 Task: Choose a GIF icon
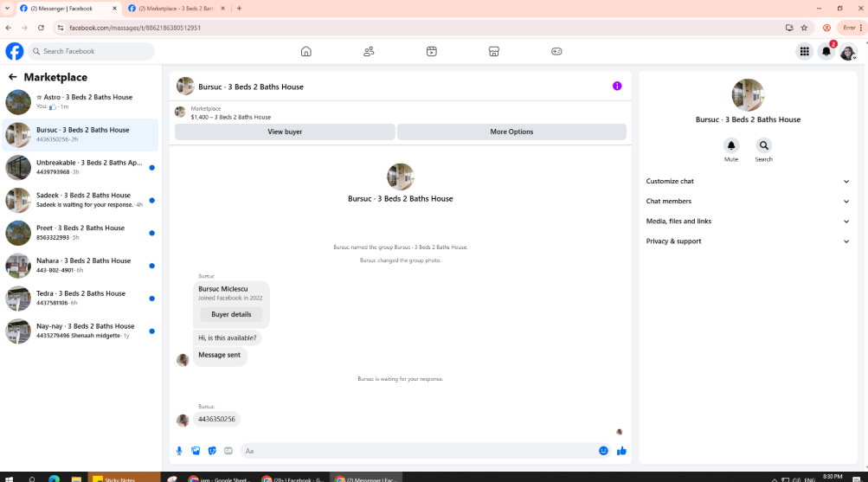pos(228,451)
